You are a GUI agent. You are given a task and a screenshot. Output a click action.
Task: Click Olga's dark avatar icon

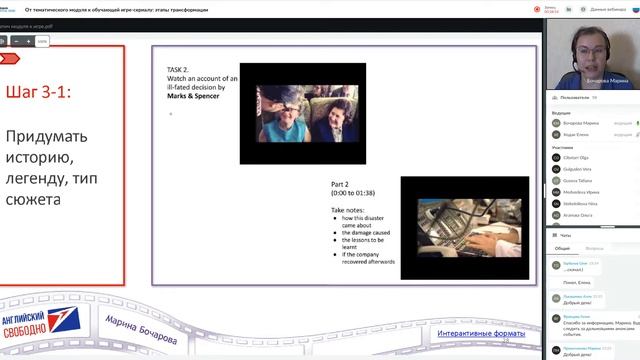click(556, 158)
